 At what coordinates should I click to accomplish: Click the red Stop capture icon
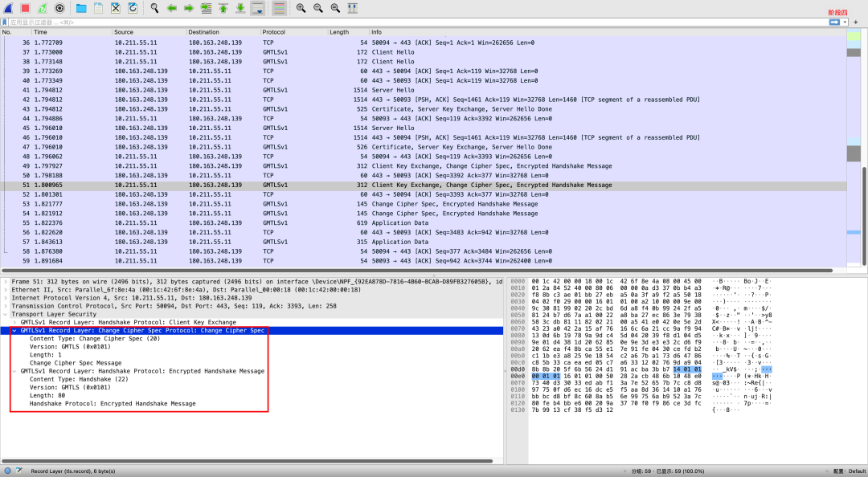tap(25, 8)
